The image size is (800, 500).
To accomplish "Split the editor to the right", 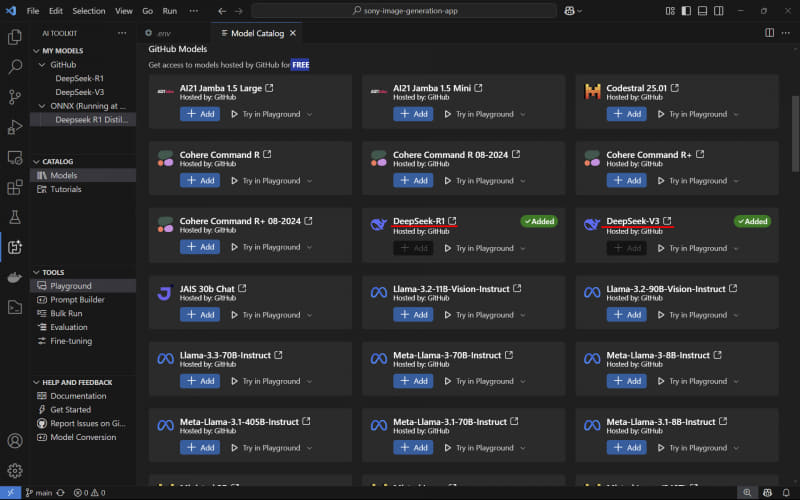I will point(769,33).
